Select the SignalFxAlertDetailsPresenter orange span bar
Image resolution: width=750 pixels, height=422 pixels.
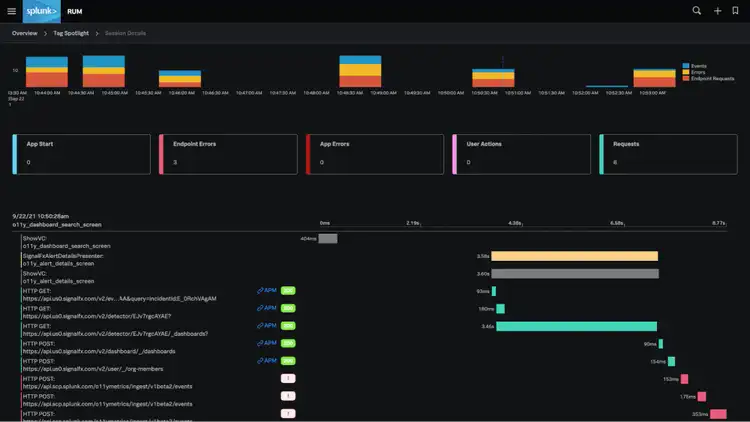click(x=575, y=256)
